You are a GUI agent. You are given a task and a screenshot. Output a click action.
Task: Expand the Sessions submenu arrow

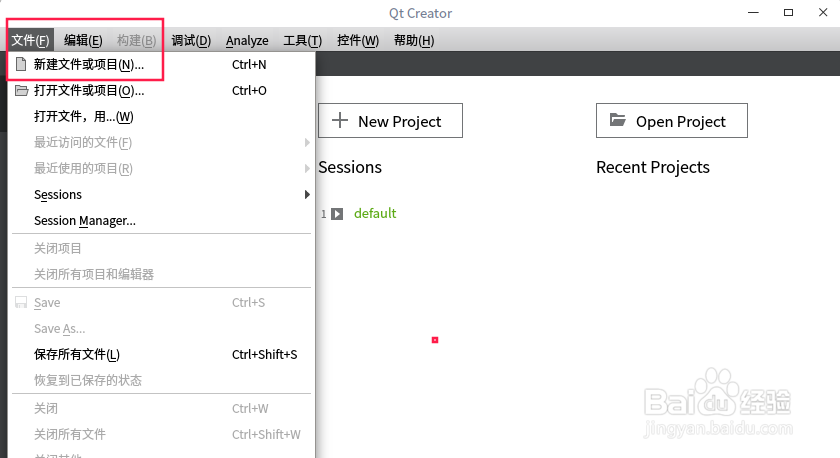coord(307,194)
